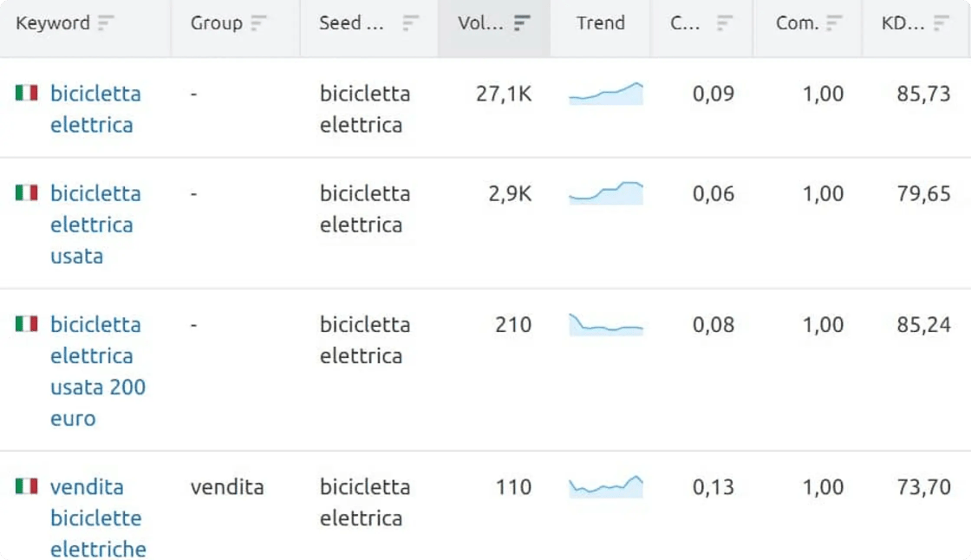Screen dimensions: 971x560
Task: Sort by Keyword column icon
Action: click(107, 23)
